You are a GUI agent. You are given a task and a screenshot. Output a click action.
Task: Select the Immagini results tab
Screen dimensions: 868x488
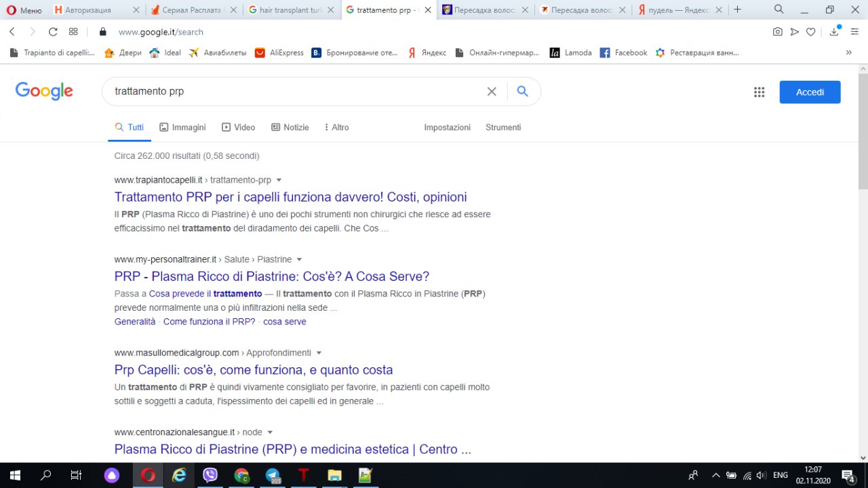point(182,128)
